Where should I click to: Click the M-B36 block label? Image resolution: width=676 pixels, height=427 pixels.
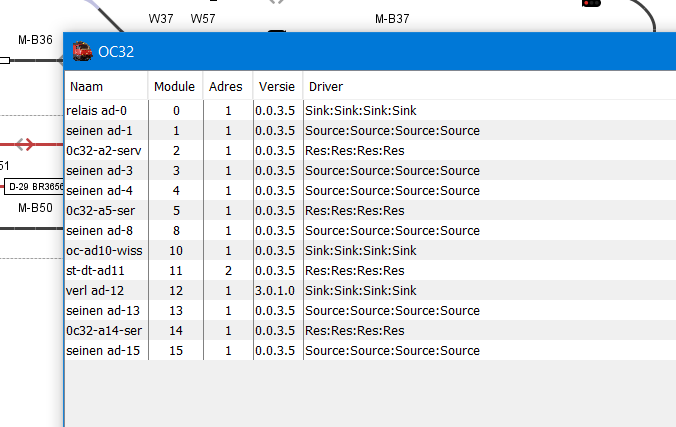tap(35, 40)
